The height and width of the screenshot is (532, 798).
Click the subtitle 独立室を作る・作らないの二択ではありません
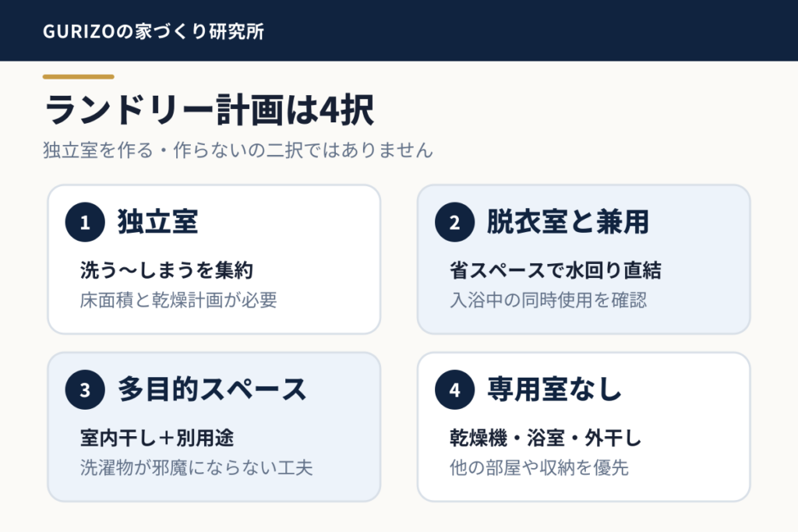click(x=238, y=150)
